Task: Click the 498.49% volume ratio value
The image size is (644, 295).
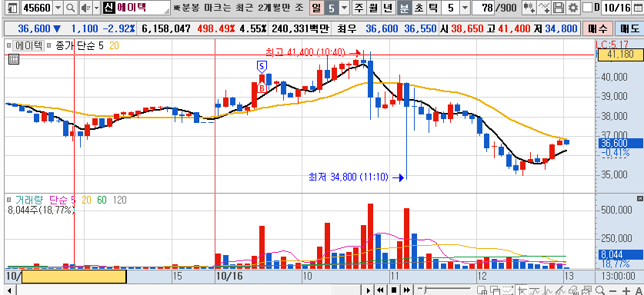Action: (216, 28)
